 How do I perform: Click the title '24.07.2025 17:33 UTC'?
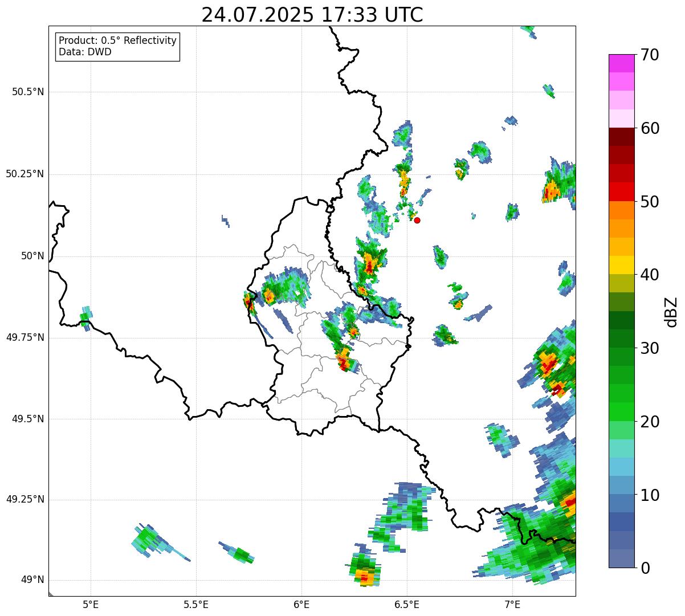click(312, 15)
